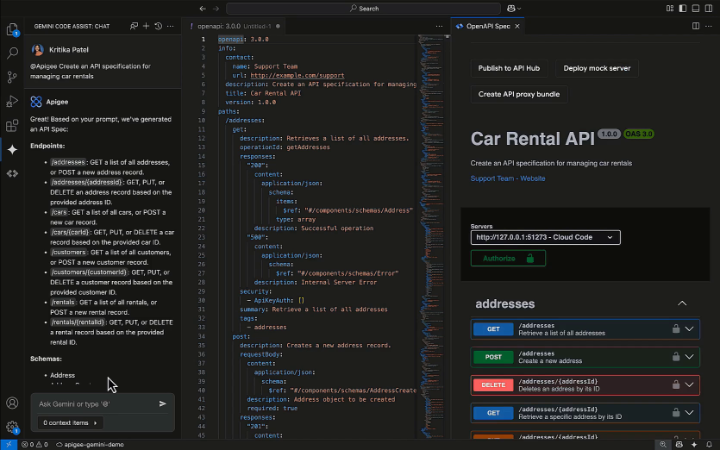Click the Gemini sparkle icon in status bar

pos(694,444)
